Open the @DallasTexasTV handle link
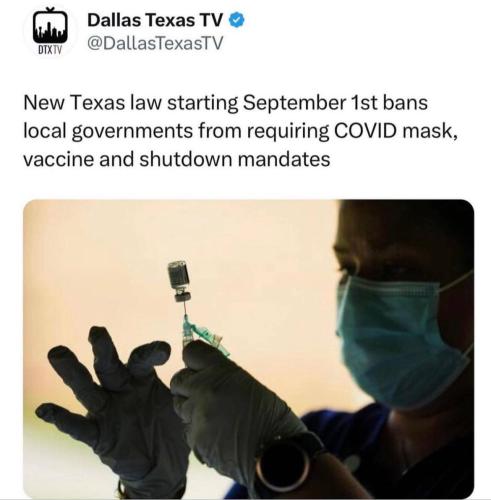Screen dimensions: 491x500 pyautogui.click(x=155, y=43)
